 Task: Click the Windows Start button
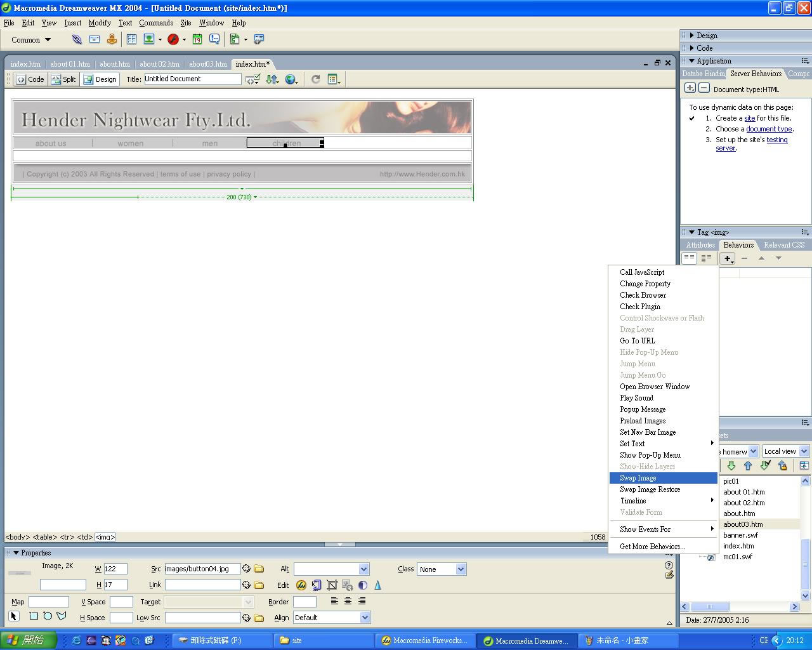coord(28,640)
